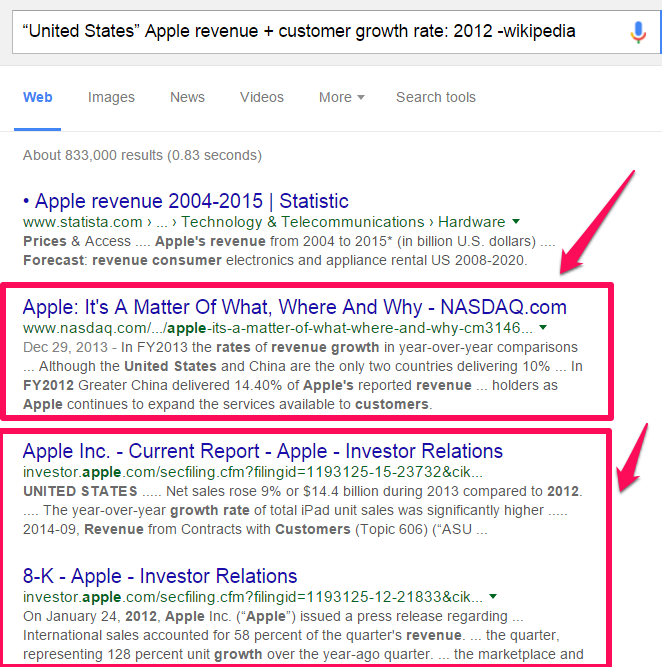This screenshot has height=667, width=662.
Task: Click investor.apple.com URL under Current Report
Action: coord(250,471)
